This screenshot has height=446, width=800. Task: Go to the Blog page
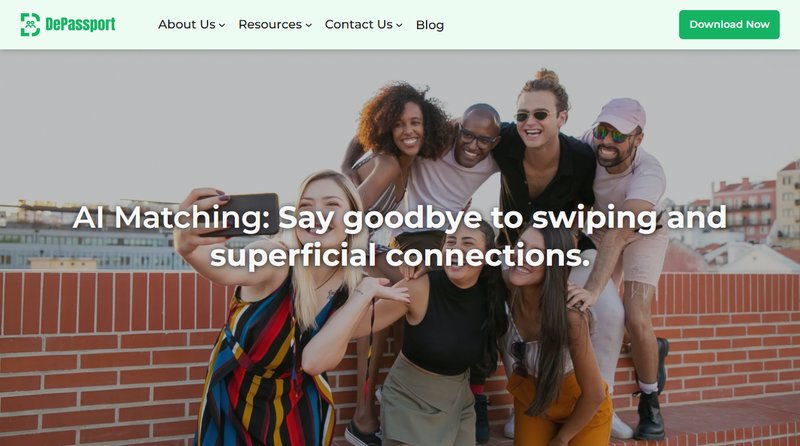tap(430, 24)
